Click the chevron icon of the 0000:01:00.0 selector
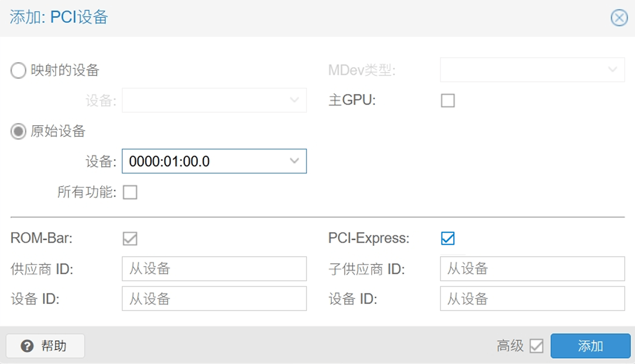This screenshot has width=635, height=364. click(294, 161)
